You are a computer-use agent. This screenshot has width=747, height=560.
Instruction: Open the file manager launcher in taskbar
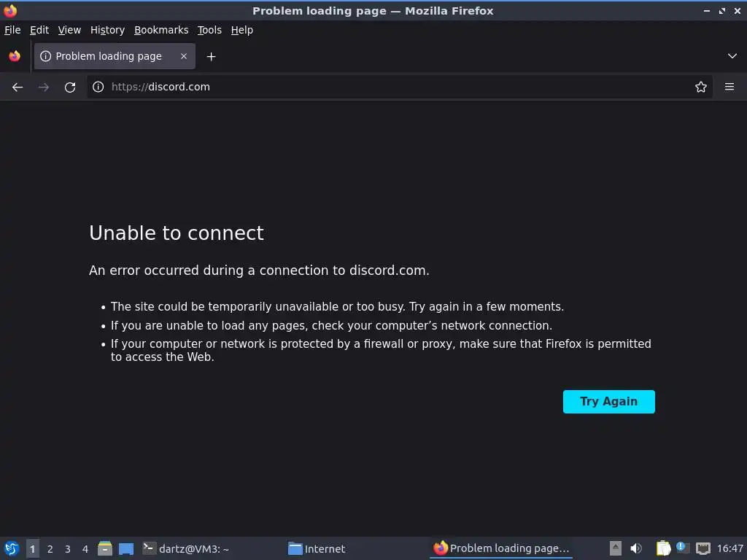[105, 548]
